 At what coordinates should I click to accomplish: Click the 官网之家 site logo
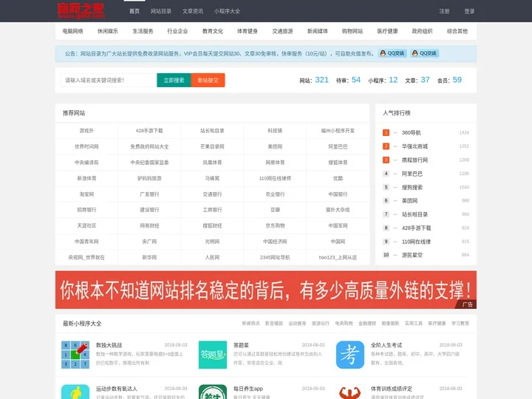[81, 10]
